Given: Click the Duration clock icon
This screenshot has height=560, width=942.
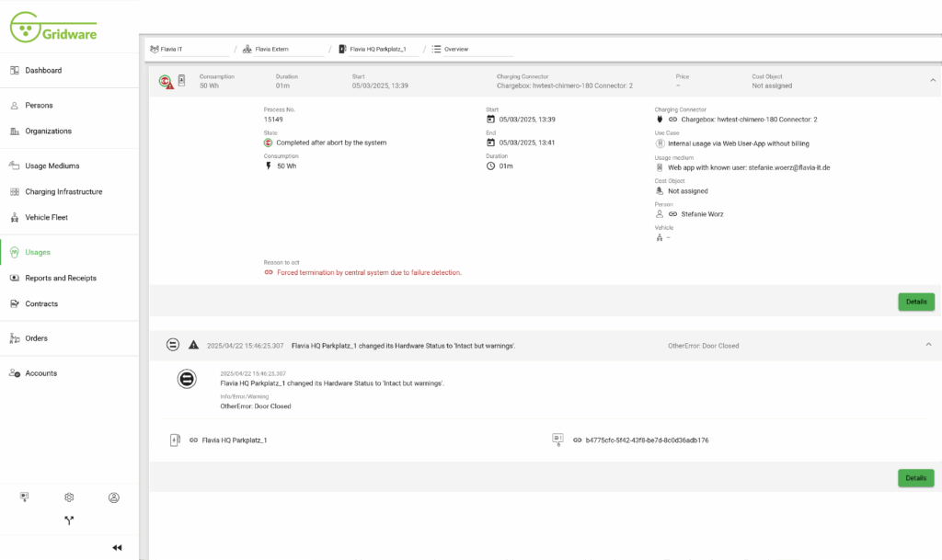Looking at the screenshot, I should point(491,166).
